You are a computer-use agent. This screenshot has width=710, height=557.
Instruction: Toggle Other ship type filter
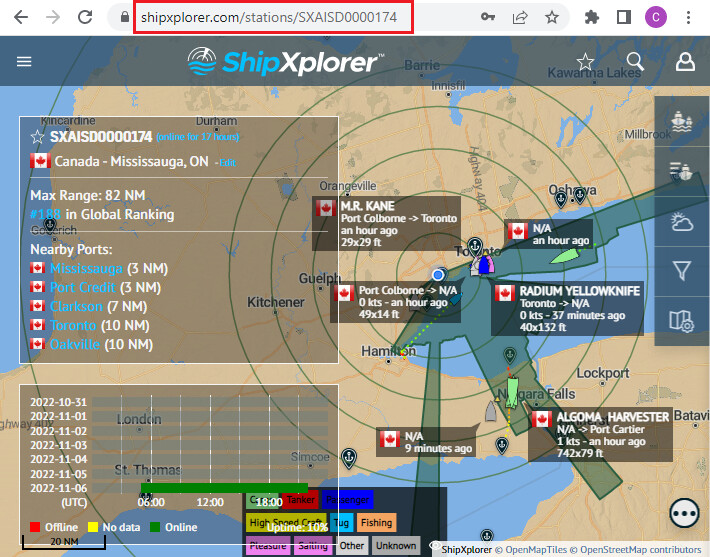(352, 546)
